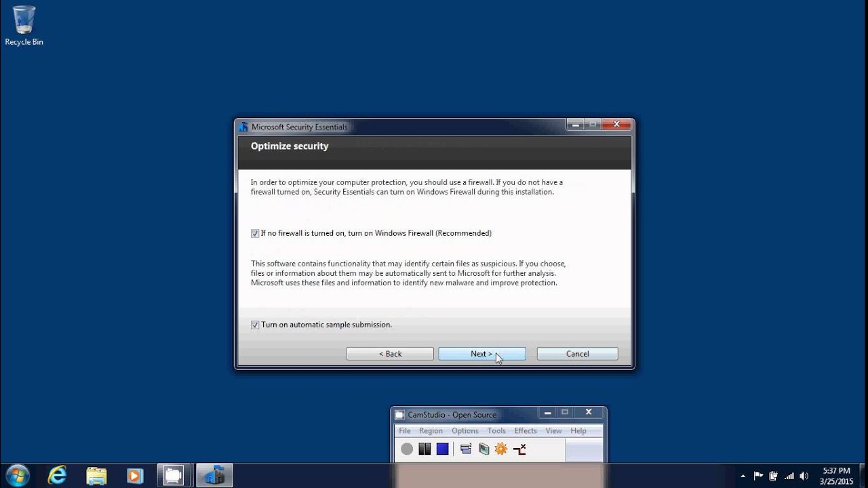Image resolution: width=868 pixels, height=488 pixels.
Task: Close the Microsoft Security Essentials window
Action: (x=616, y=125)
